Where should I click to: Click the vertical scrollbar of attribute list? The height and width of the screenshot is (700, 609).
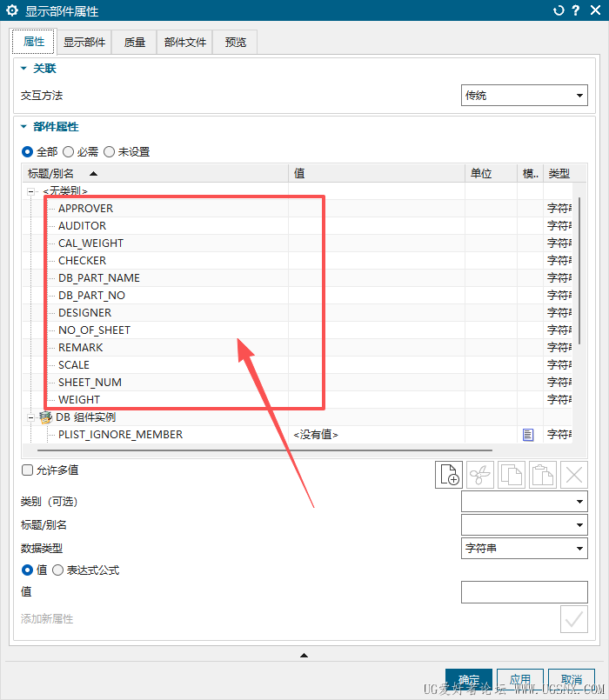(x=579, y=271)
